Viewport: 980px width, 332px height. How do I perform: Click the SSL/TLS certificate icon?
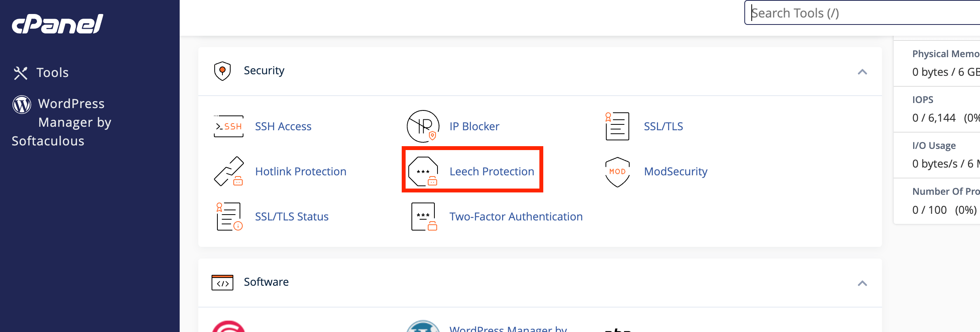pyautogui.click(x=617, y=126)
